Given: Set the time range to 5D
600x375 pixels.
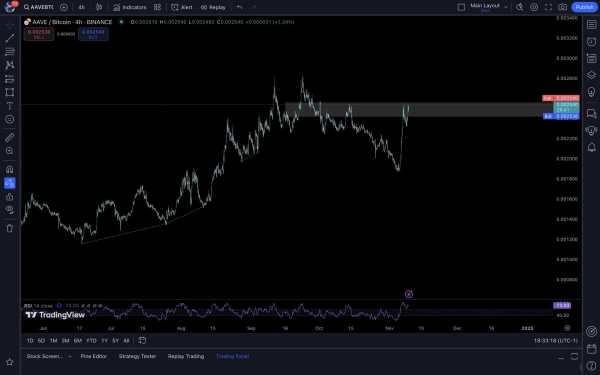Looking at the screenshot, I should [41, 341].
